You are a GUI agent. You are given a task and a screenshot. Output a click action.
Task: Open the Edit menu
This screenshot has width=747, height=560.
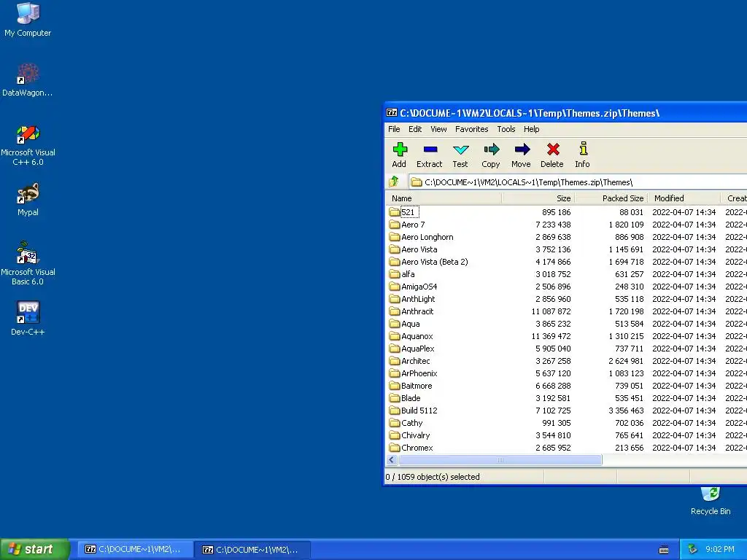[415, 129]
